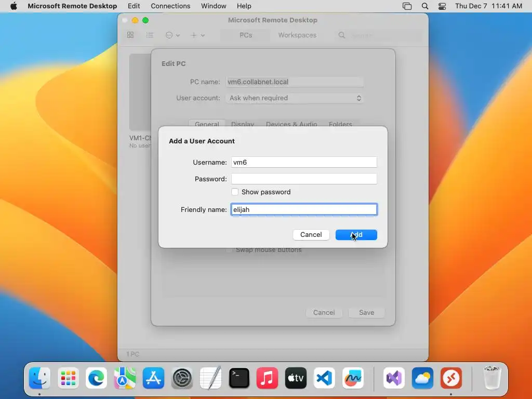532x399 pixels.
Task: Open the Trash from the Dock
Action: pos(492,378)
